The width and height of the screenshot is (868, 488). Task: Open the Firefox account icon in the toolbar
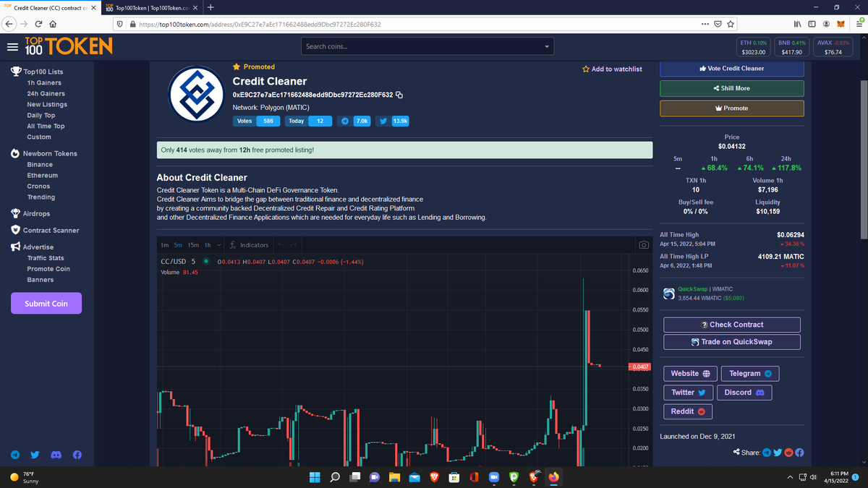(826, 24)
